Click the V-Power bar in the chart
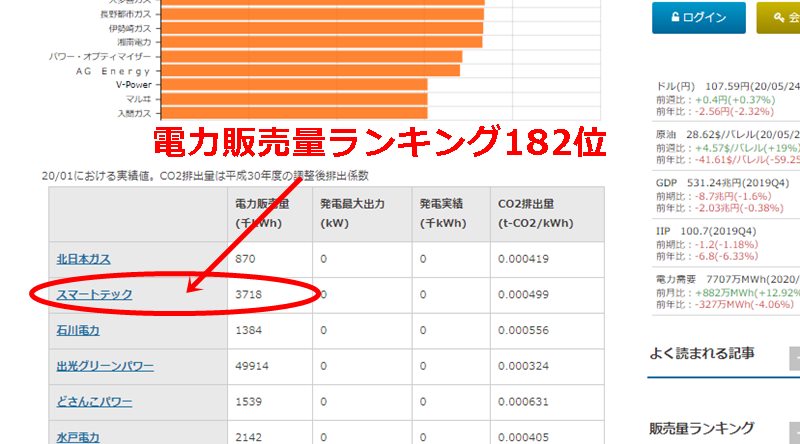Image resolution: width=800 pixels, height=444 pixels. [294, 85]
